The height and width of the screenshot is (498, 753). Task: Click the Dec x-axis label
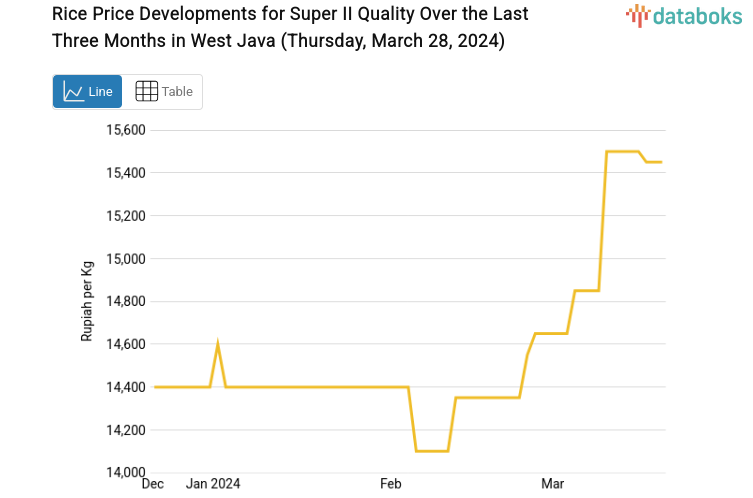click(153, 484)
